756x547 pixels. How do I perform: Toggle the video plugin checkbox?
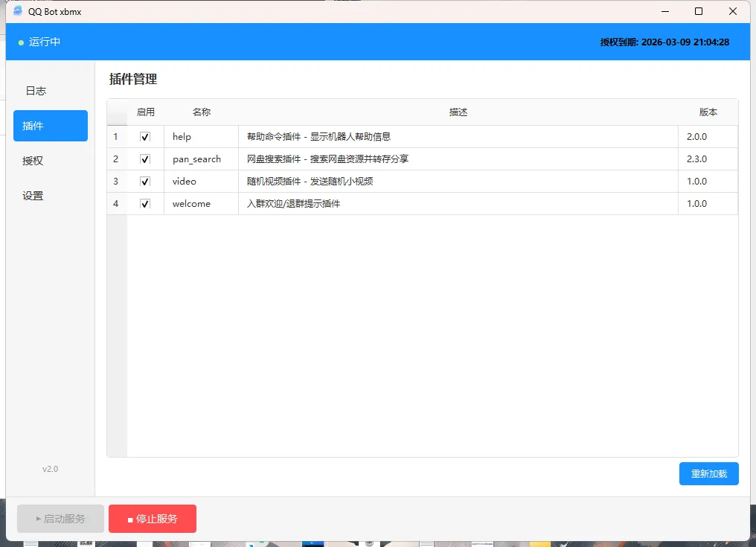pyautogui.click(x=146, y=181)
